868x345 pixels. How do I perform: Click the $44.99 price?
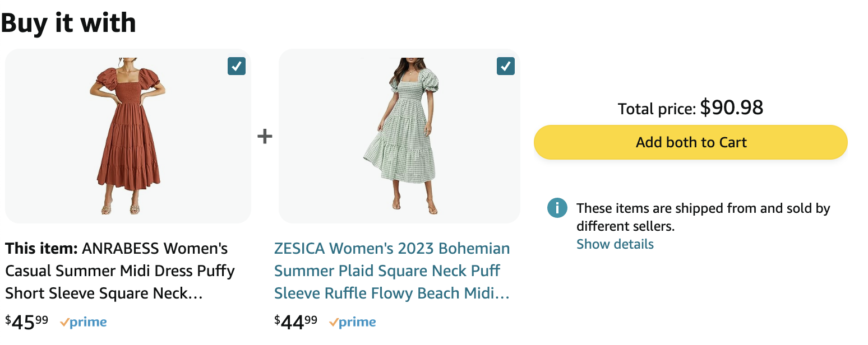coord(296,322)
